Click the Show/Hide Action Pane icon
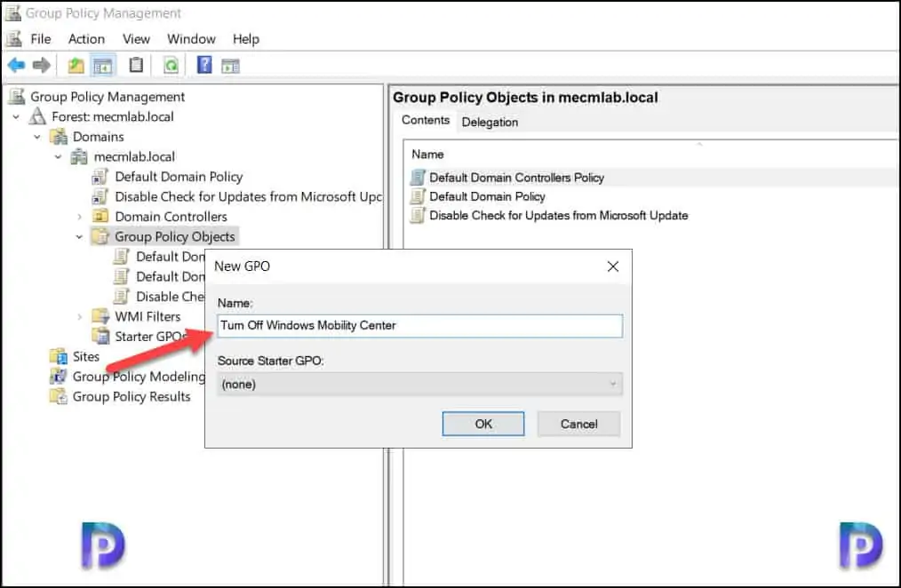 pos(230,66)
